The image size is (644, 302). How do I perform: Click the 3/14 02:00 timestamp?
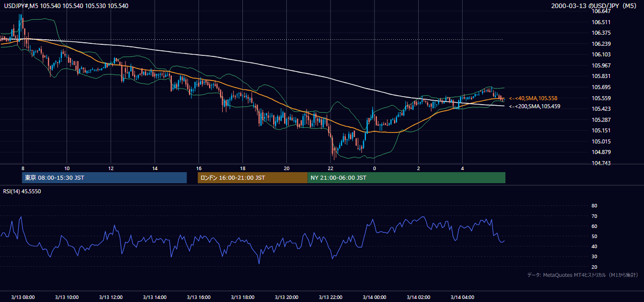pyautogui.click(x=418, y=297)
